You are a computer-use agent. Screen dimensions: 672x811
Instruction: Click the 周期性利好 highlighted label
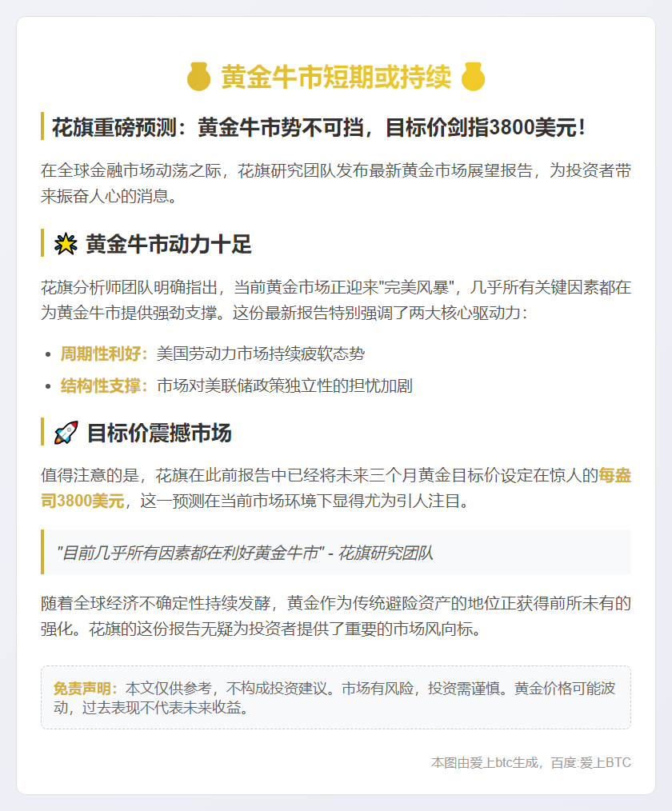tap(104, 354)
